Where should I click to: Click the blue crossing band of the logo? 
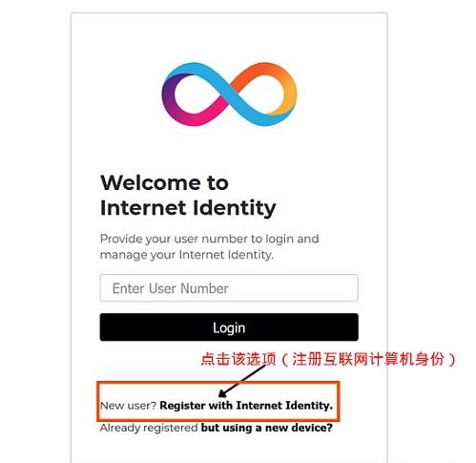(229, 94)
